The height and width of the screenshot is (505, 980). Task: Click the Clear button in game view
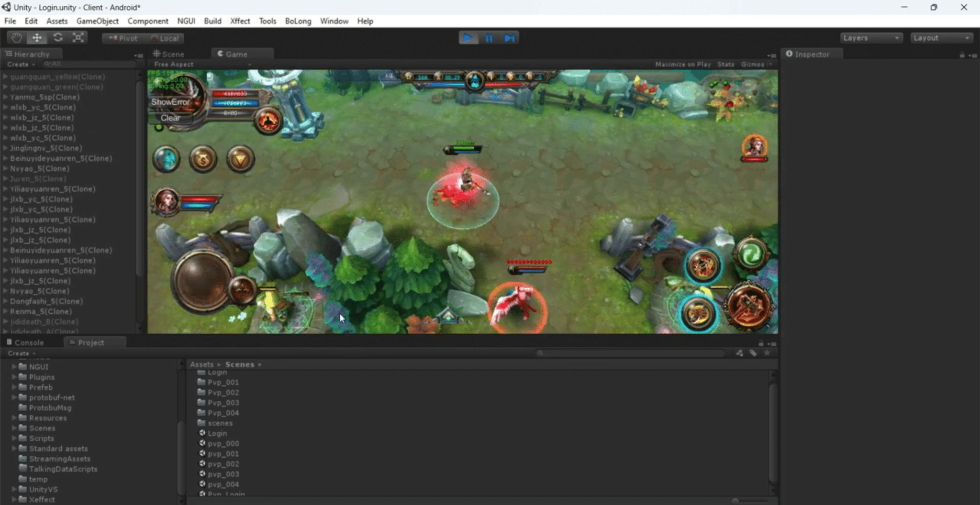170,118
